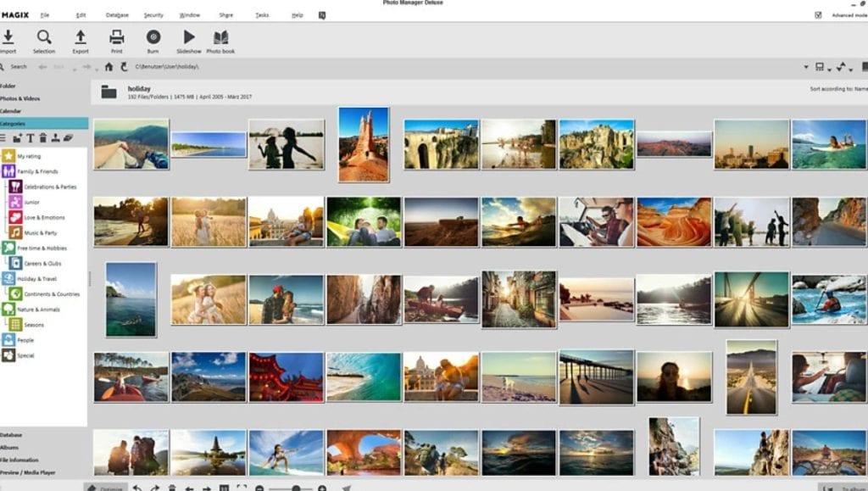Open the Edit menu
The image size is (868, 491).
(81, 15)
